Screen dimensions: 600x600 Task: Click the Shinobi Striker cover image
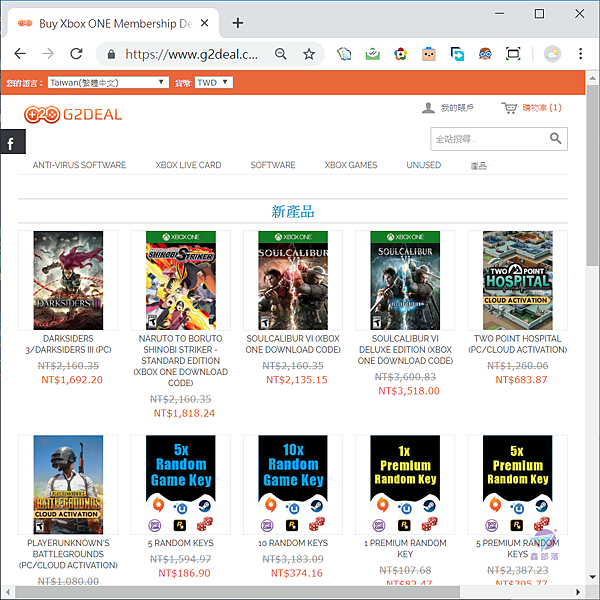tap(181, 280)
